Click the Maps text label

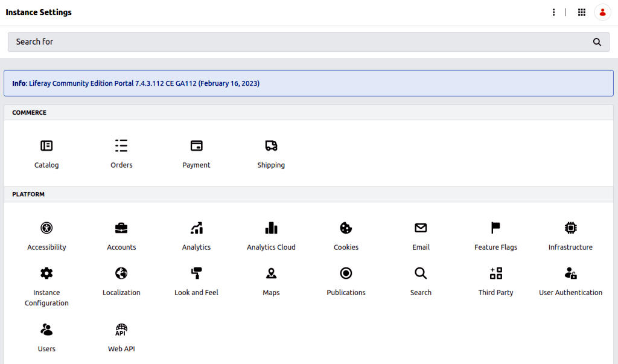pos(271,293)
